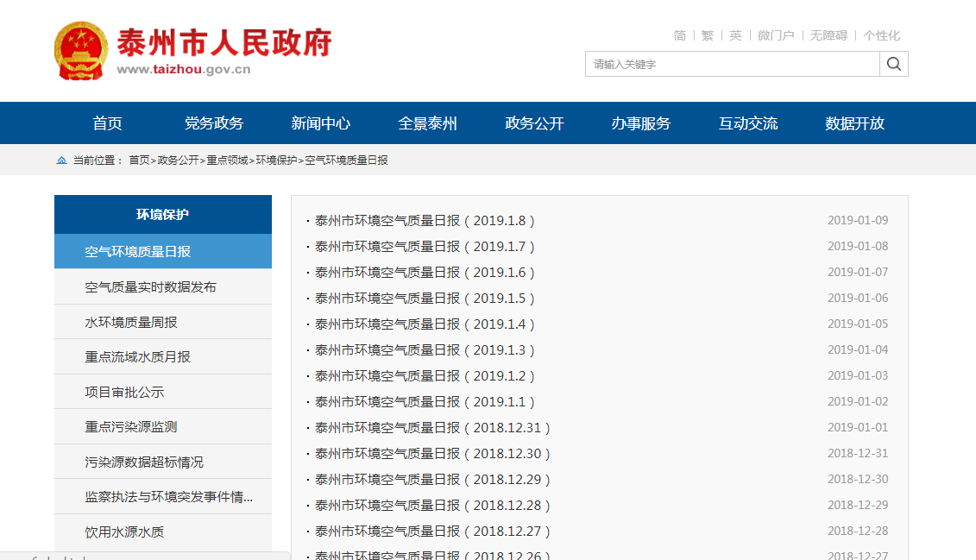Open 办事服务 from the navigation bar
Screen dimensions: 976x560
641,123
